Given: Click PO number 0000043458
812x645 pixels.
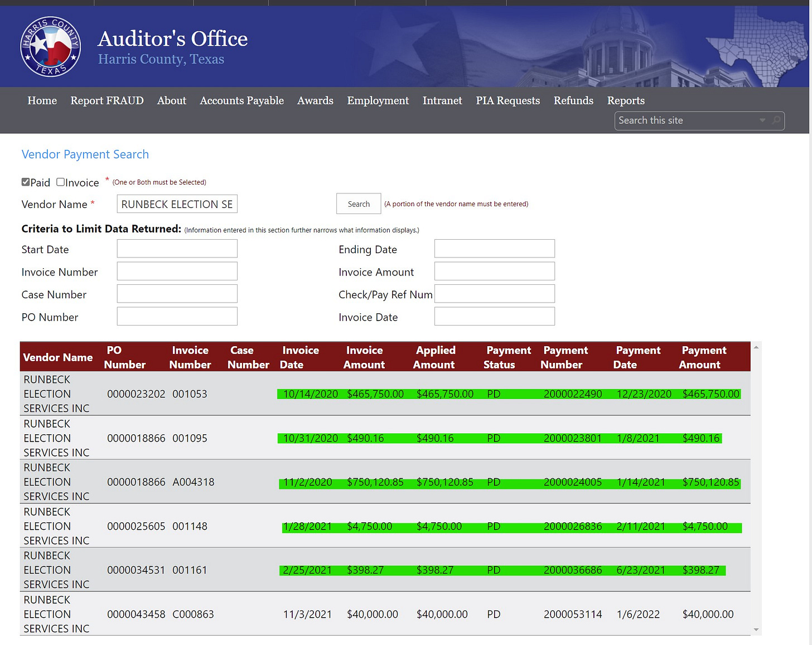Looking at the screenshot, I should click(136, 614).
